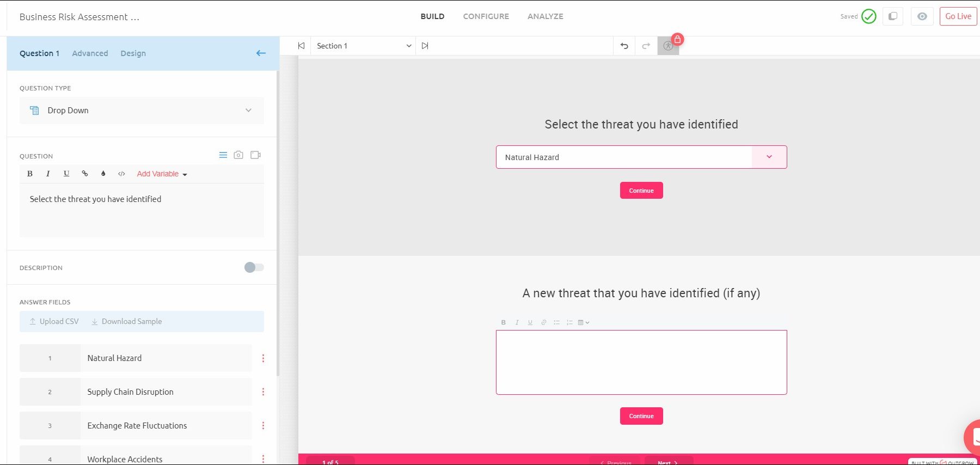Click the Upload CSV link
This screenshot has height=465, width=980.
[54, 321]
